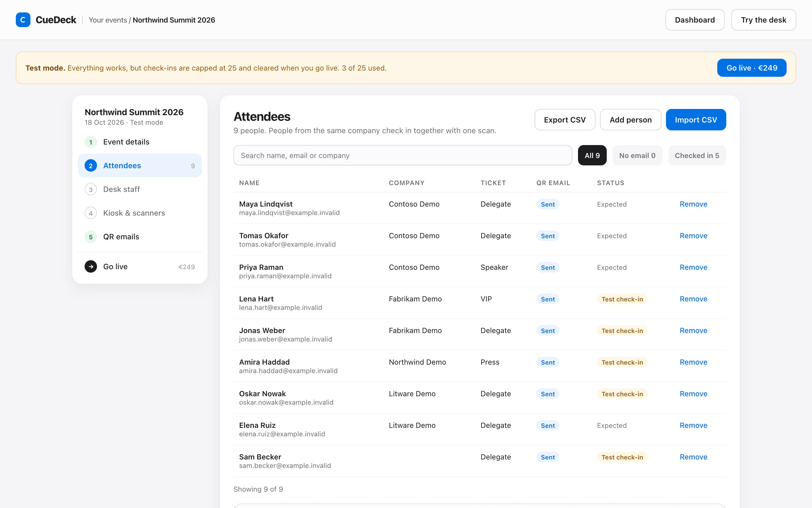Open Kiosk & scanners step
The width and height of the screenshot is (812, 508).
pos(140,213)
